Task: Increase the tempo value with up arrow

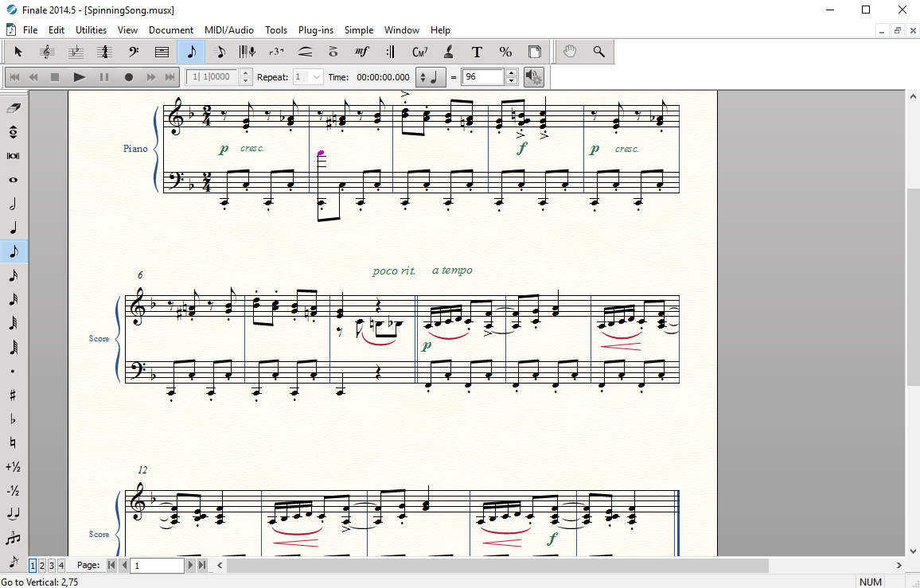Action: pos(512,72)
